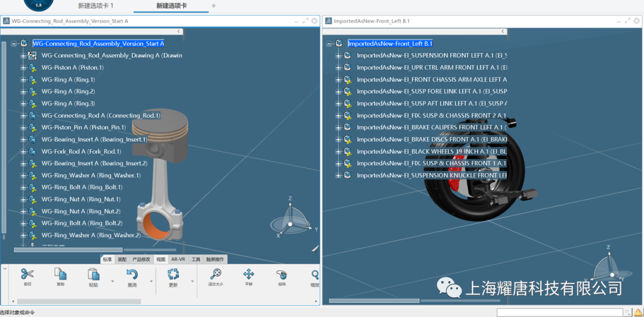This screenshot has width=644, height=317.
Task: Click the drawing icon of WG-Connecting_Rod_Assembly_Drawing A
Action: (x=32, y=55)
